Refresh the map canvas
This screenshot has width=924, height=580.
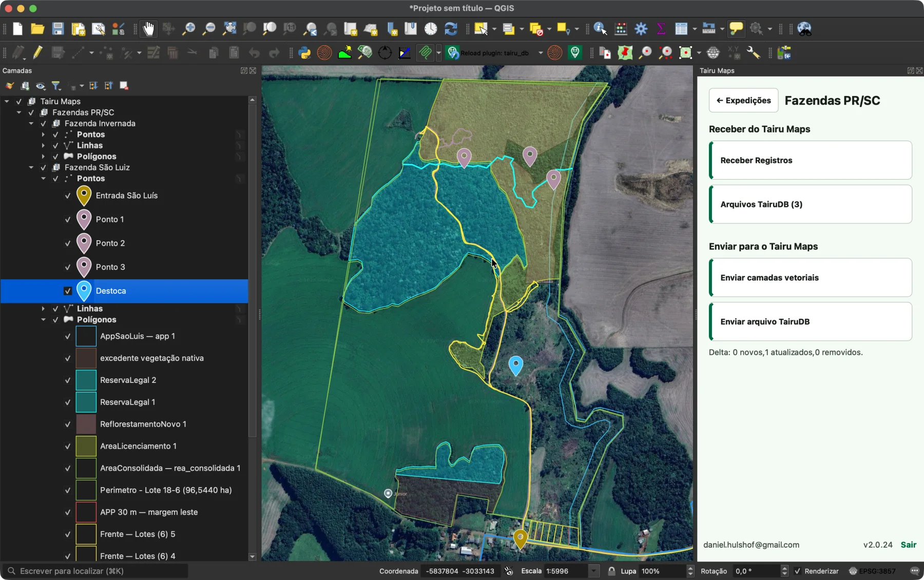tap(451, 29)
